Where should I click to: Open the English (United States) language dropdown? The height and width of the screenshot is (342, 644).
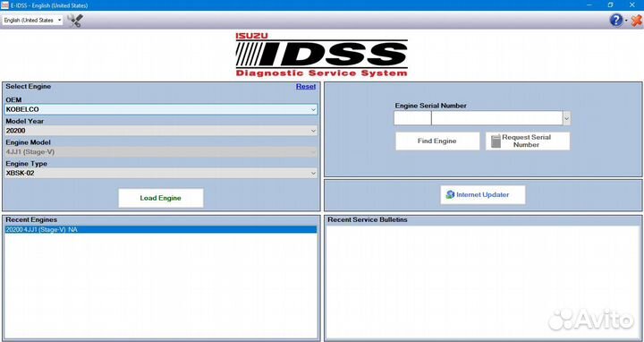[32, 20]
